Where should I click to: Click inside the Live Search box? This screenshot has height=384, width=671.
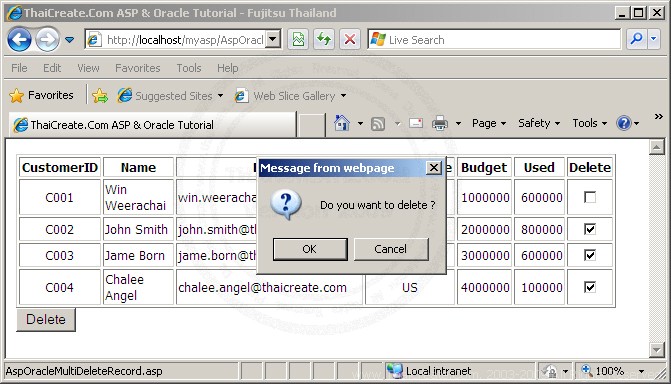tap(494, 40)
